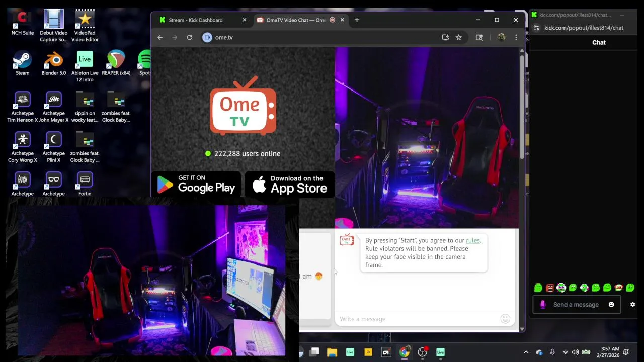Open the clock showing 3:57 AM
Screen dimensions: 644x362
tap(609, 352)
